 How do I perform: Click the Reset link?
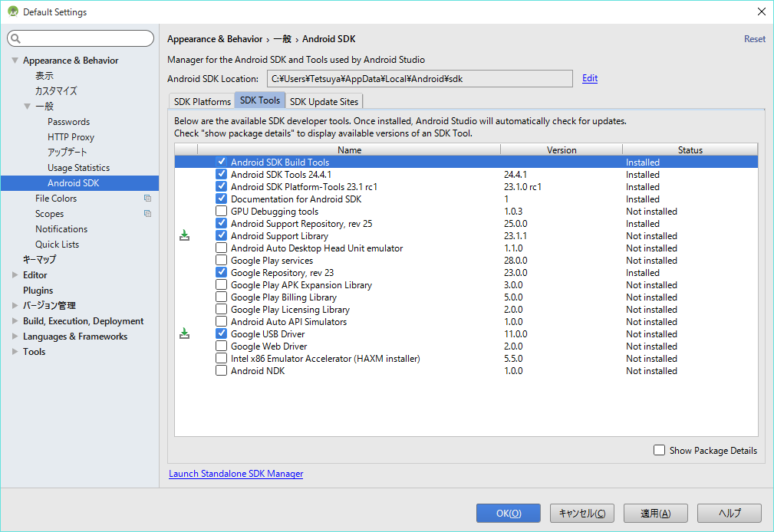click(x=755, y=39)
